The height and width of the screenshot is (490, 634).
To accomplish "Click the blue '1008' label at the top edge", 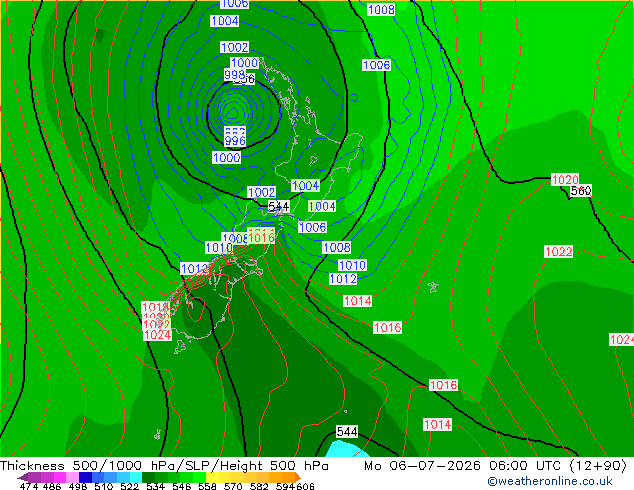I will point(381,10).
